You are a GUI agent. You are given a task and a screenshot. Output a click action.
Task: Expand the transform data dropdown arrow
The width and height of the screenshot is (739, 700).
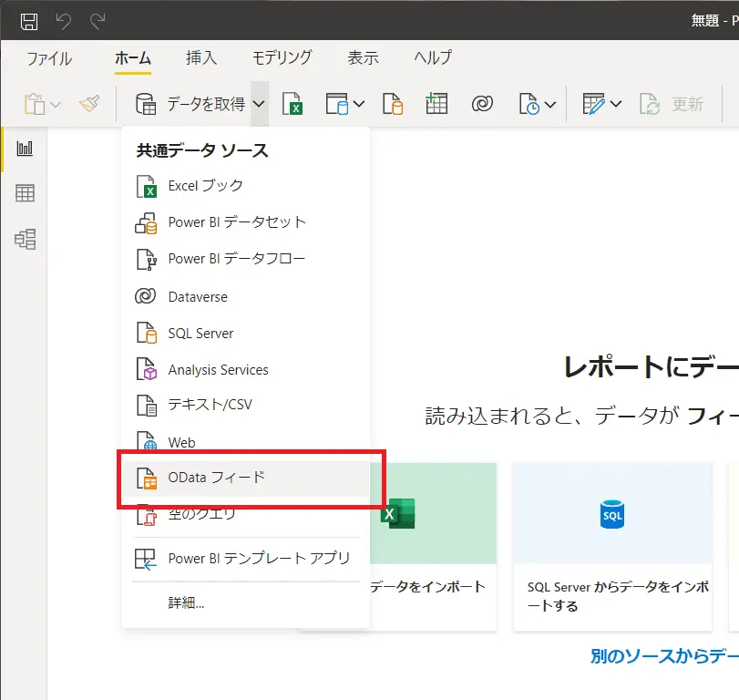click(615, 104)
